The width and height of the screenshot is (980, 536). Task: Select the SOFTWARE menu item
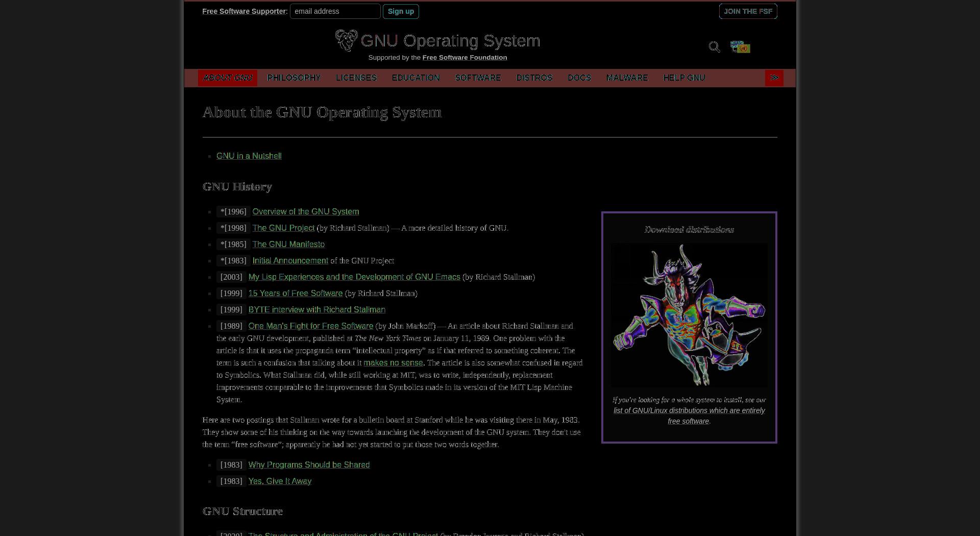[478, 78]
